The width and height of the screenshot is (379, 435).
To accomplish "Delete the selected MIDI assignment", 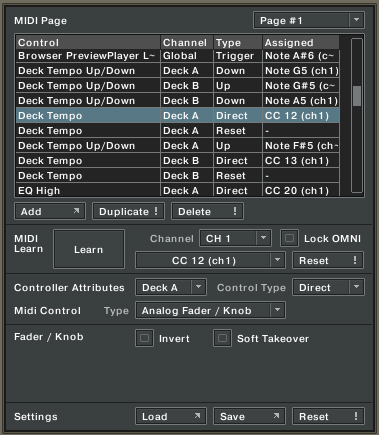I will 207,211.
